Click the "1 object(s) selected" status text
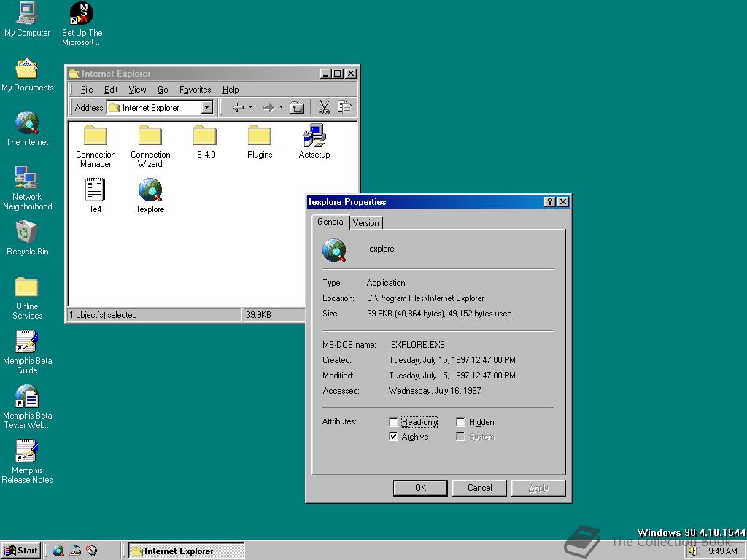Viewport: 747px width, 560px height. point(104,315)
